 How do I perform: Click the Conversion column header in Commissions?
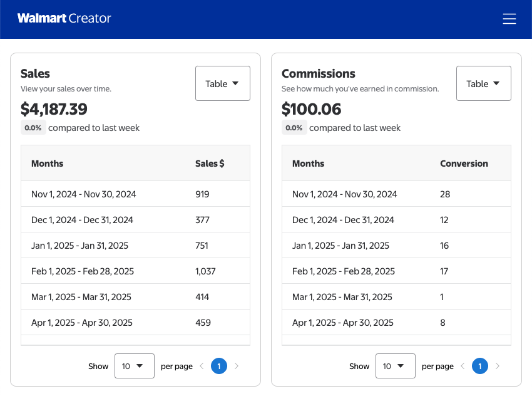point(464,163)
